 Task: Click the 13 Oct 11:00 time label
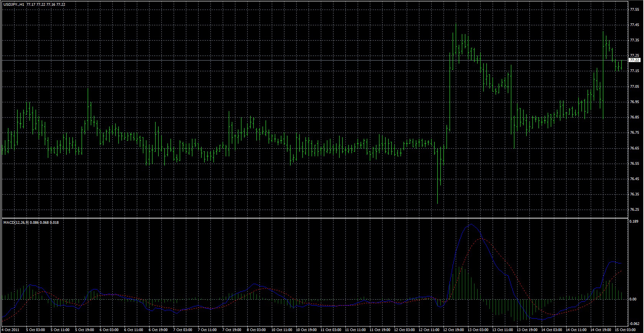click(502, 330)
